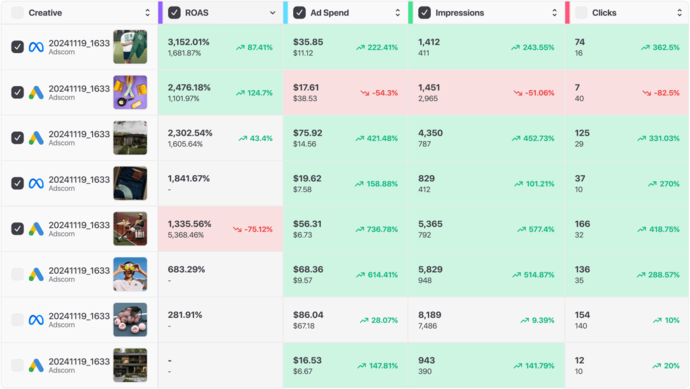The height and width of the screenshot is (389, 690).
Task: Open the ROAS column dropdown chevron
Action: click(272, 13)
